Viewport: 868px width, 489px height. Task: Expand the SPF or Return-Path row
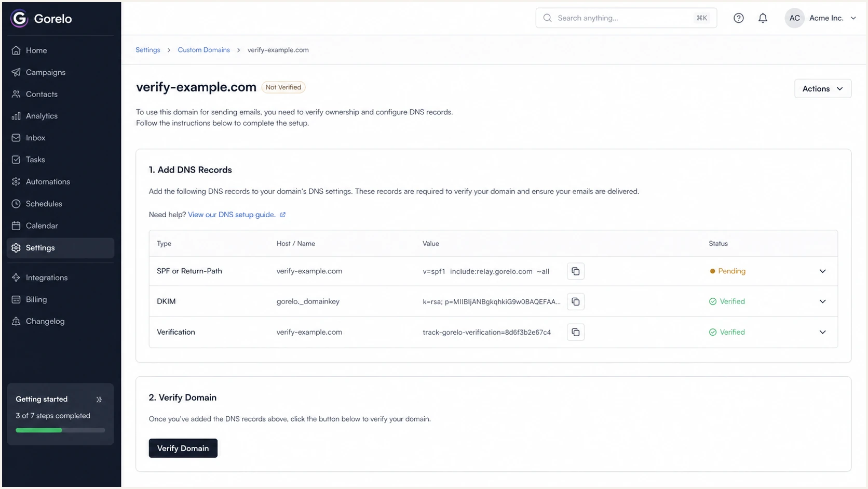(x=822, y=271)
